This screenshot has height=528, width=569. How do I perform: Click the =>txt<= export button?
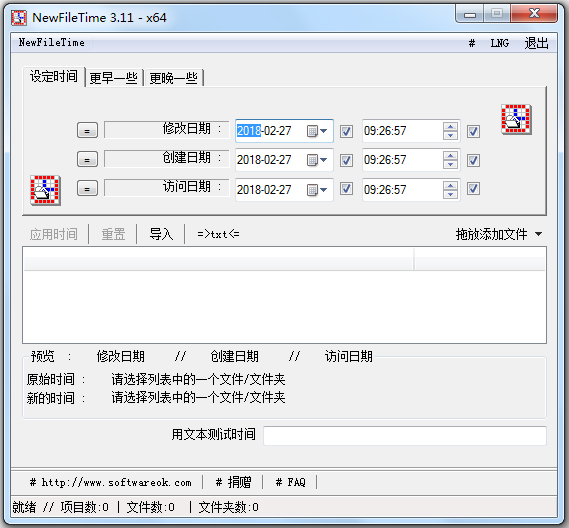218,234
